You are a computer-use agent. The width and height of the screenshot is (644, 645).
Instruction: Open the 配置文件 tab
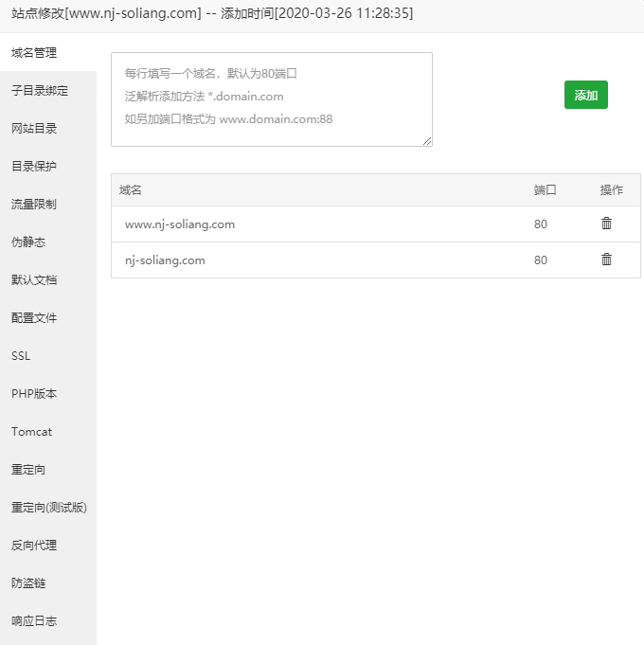(48, 318)
